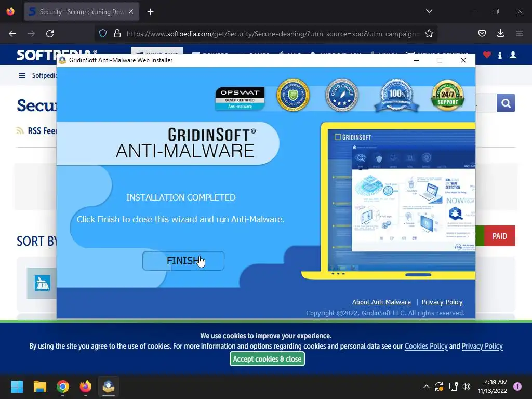Click the broom program icon in list
Screen dimensions: 532x399
(42, 283)
